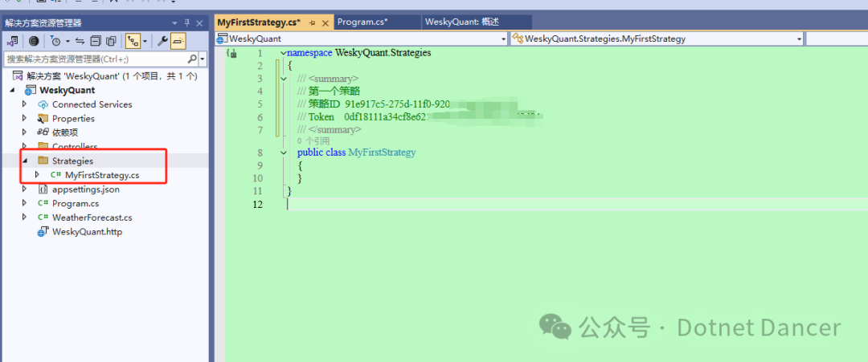Collapse the namespace block on line 1

click(284, 54)
